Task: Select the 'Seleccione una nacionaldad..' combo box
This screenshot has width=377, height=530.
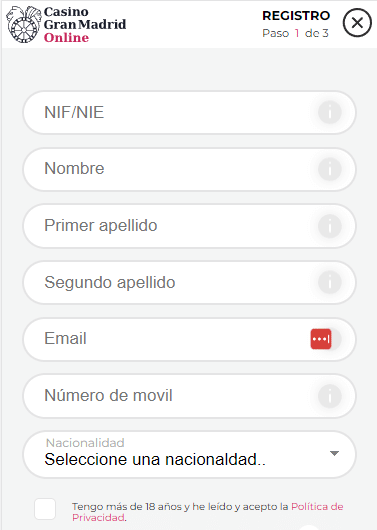Action: tap(189, 454)
